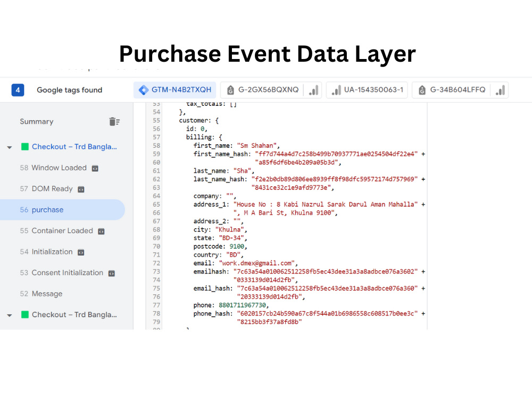532x399 pixels.
Task: Click the "id: 0" line
Action: tap(196, 129)
